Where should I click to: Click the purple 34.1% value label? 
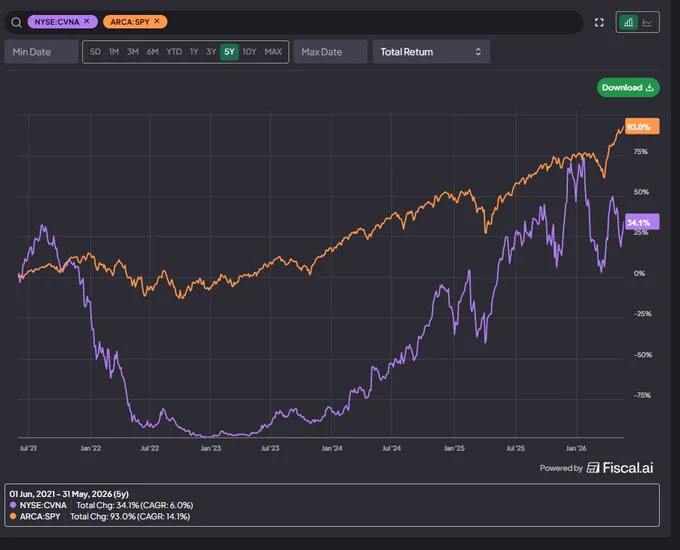tap(642, 222)
